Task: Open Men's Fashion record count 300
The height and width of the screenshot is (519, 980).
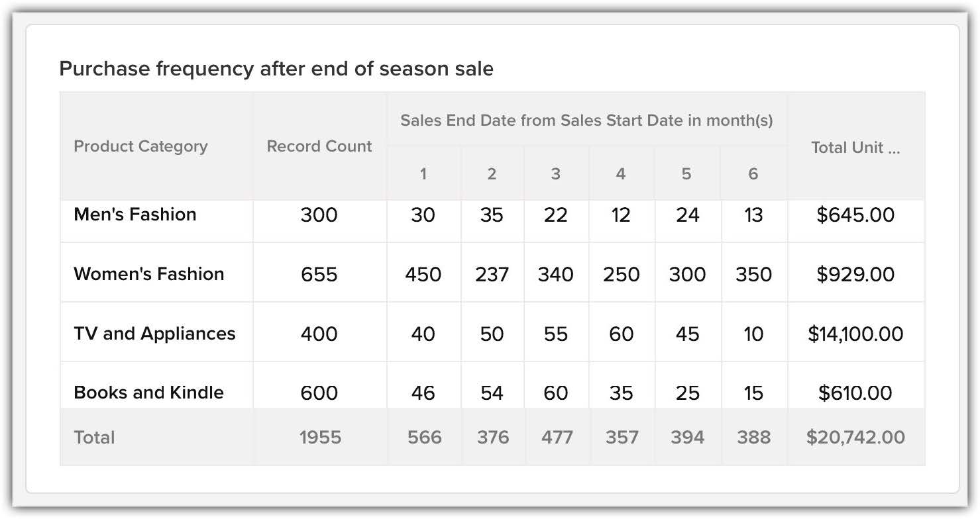Action: (x=319, y=214)
